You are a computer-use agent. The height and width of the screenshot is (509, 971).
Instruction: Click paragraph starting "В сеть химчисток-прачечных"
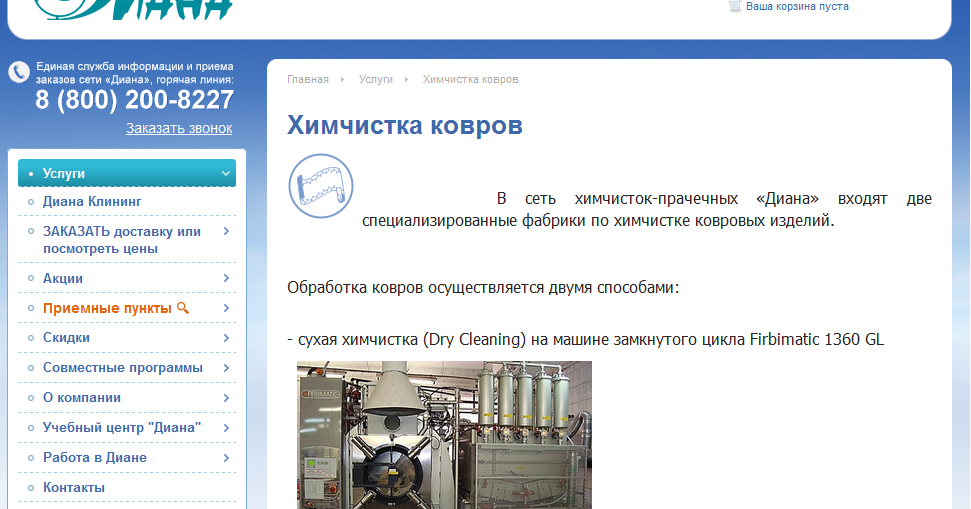point(647,209)
